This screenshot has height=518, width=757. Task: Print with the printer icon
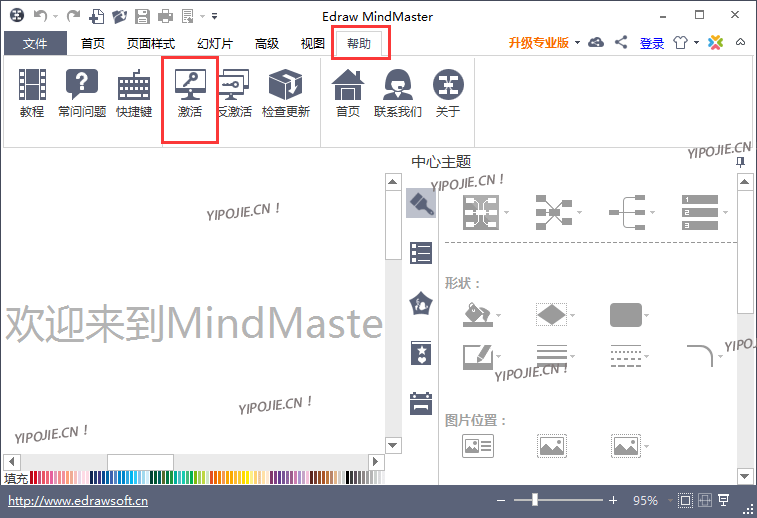165,16
